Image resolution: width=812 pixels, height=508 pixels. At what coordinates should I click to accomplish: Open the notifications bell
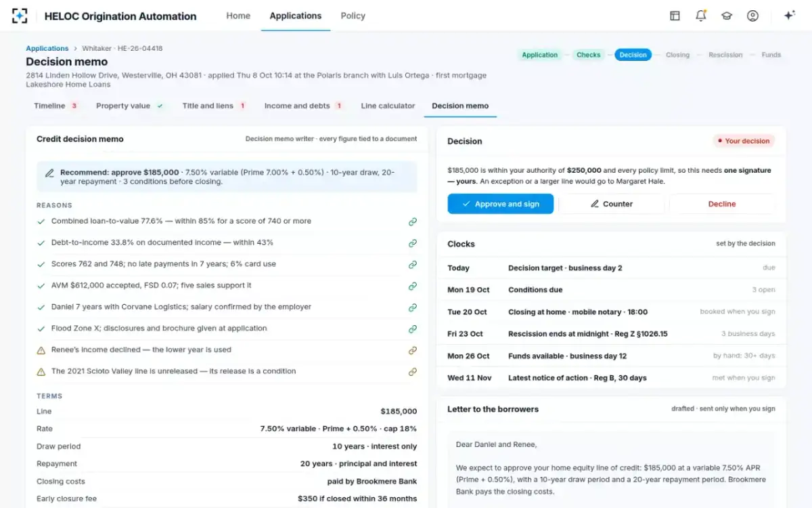pyautogui.click(x=701, y=16)
